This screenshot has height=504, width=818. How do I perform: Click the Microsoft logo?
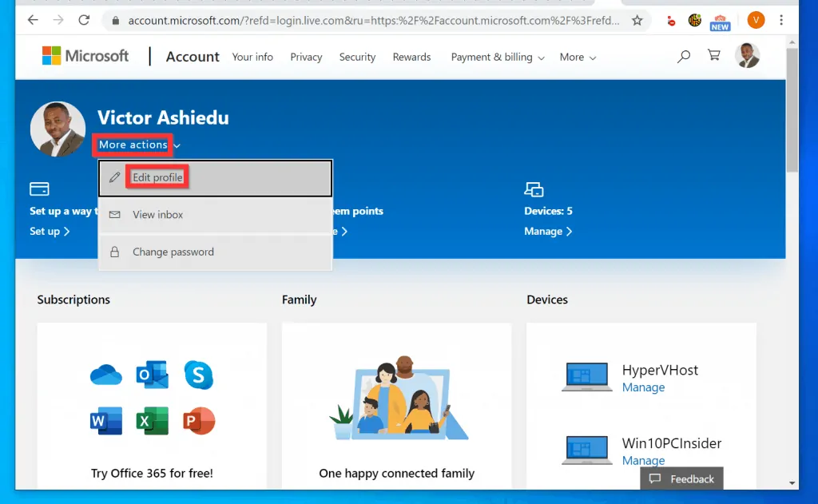point(85,56)
